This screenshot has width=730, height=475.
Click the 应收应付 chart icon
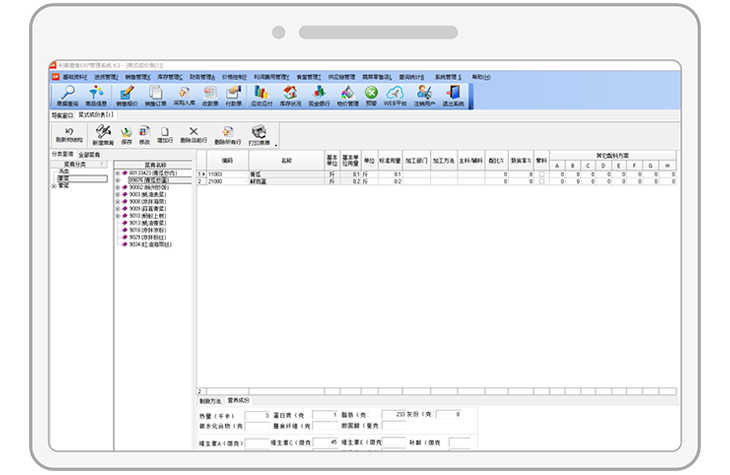tap(261, 94)
